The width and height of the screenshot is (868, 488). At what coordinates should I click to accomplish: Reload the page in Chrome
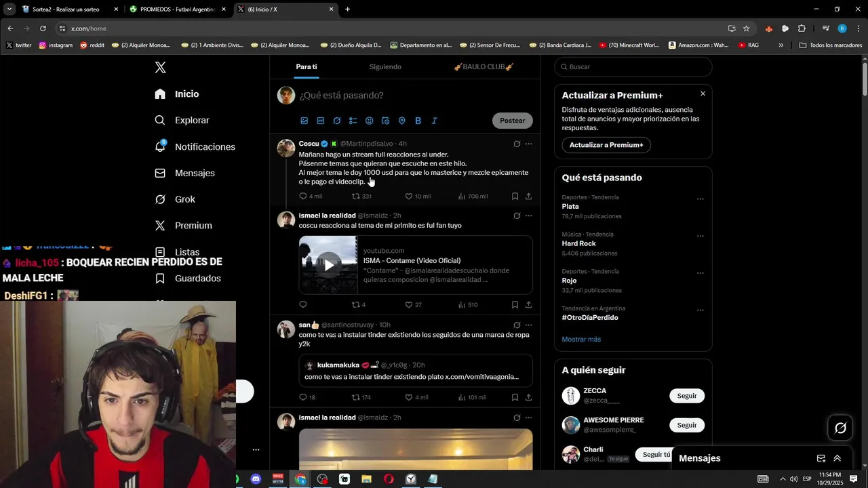[x=43, y=28]
